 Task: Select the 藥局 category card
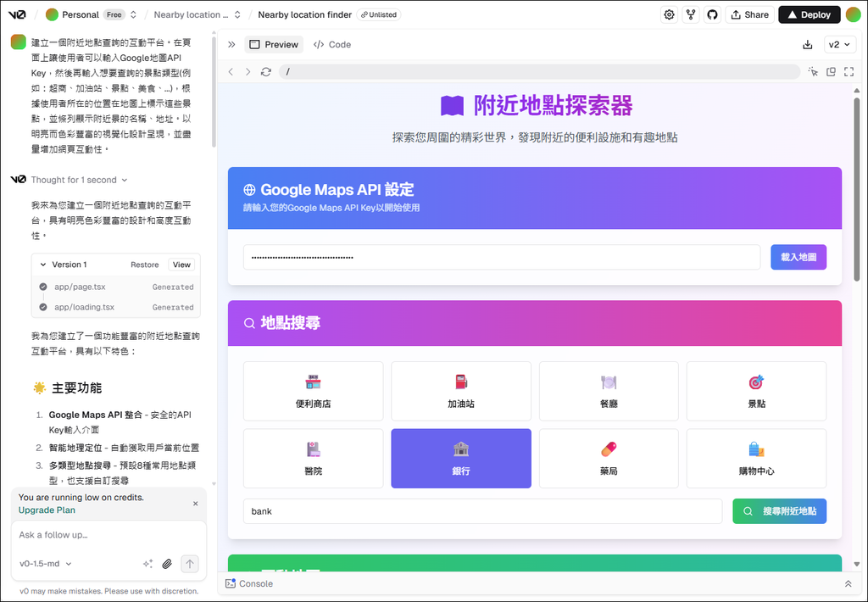click(609, 459)
